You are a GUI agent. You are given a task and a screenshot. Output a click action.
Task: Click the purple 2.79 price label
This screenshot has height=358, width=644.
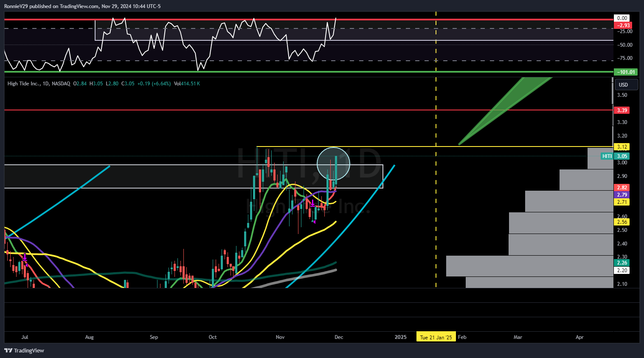[x=622, y=195]
